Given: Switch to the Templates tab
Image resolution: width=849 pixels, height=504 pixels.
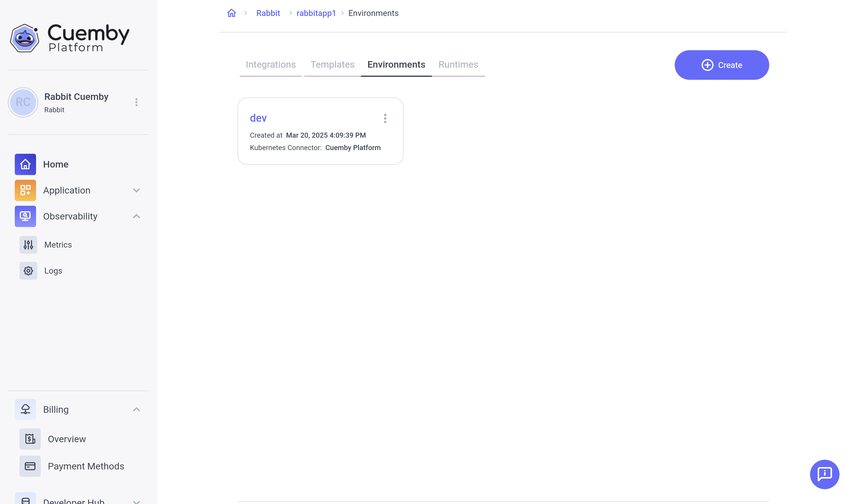Looking at the screenshot, I should 332,64.
